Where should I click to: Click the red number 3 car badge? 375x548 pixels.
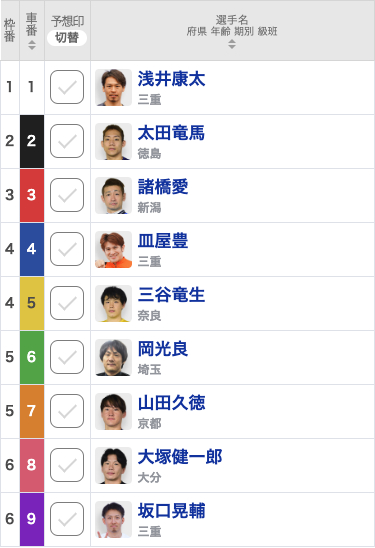pyautogui.click(x=32, y=195)
